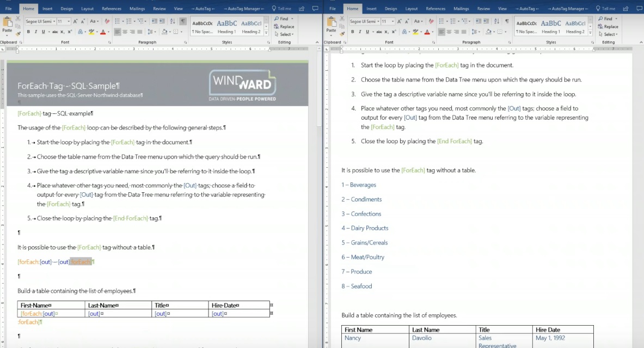Image resolution: width=644 pixels, height=348 pixels.
Task: Open the font name dropdown in the left window
Action: coord(53,21)
